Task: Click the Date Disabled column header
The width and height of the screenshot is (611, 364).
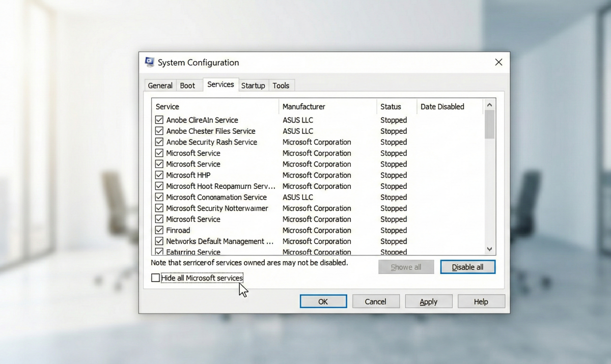Action: (x=450, y=106)
